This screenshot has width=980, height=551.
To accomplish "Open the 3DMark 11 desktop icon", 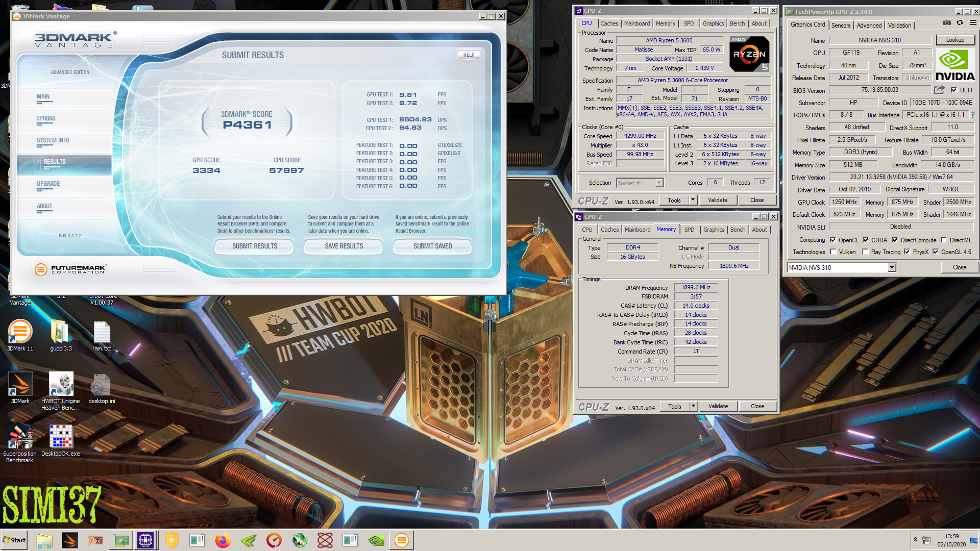I will pyautogui.click(x=20, y=335).
